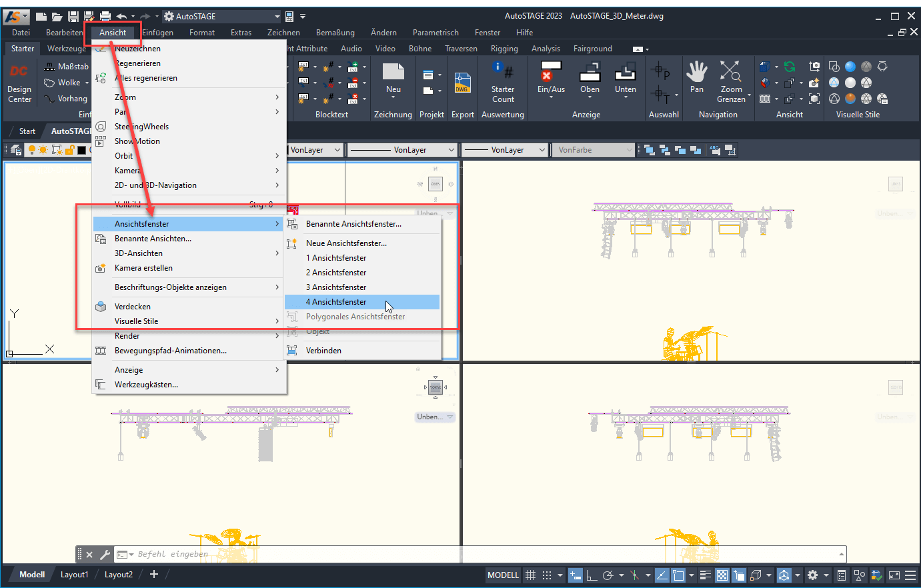Screen dimensions: 921x588
Task: Switch to the Rigging ribbon tab
Action: pos(504,49)
